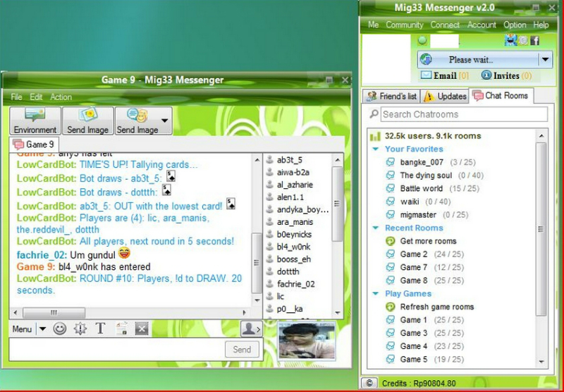Expand the Please wait status dropdown arrow
Viewport: 564px width, 392px height.
point(545,60)
